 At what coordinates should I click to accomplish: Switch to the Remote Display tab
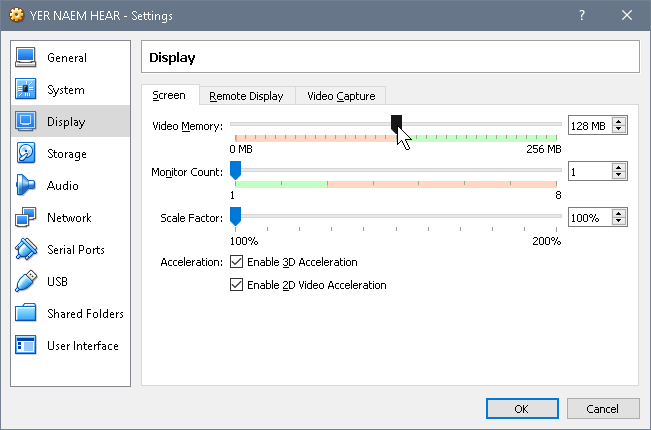point(247,96)
